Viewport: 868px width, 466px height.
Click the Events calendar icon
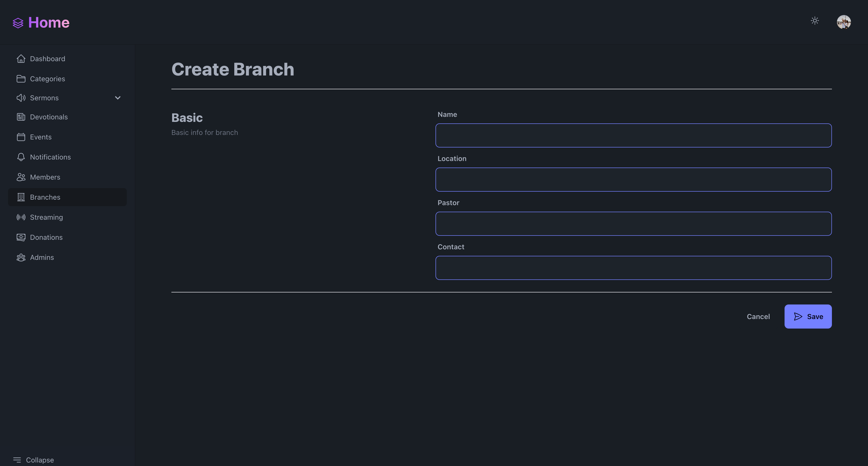pyautogui.click(x=21, y=137)
